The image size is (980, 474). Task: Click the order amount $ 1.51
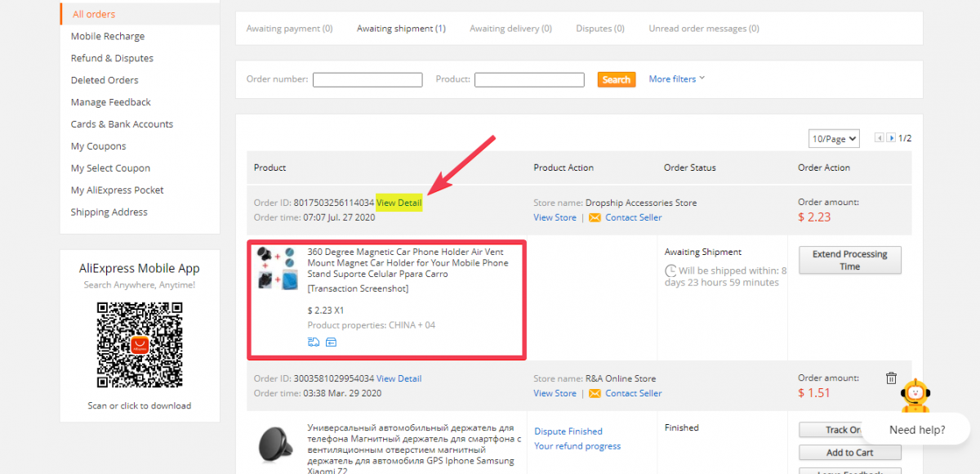point(813,392)
